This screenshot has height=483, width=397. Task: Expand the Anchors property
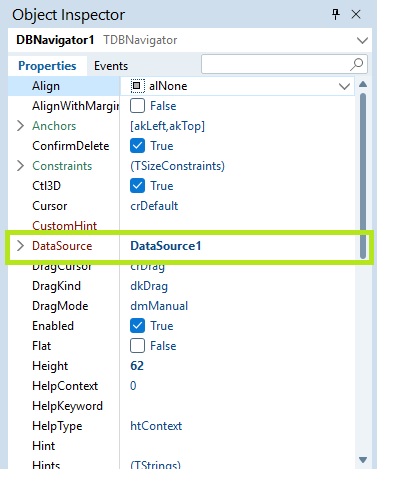point(20,126)
